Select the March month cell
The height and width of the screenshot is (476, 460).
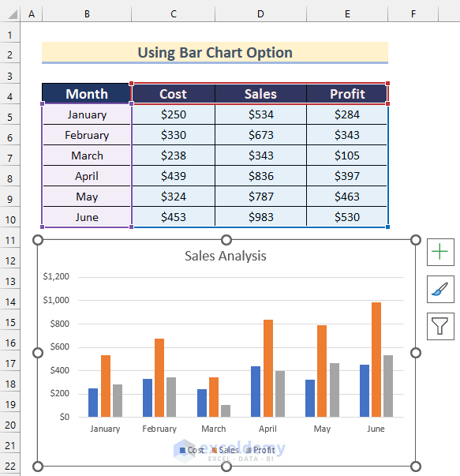[x=87, y=156]
